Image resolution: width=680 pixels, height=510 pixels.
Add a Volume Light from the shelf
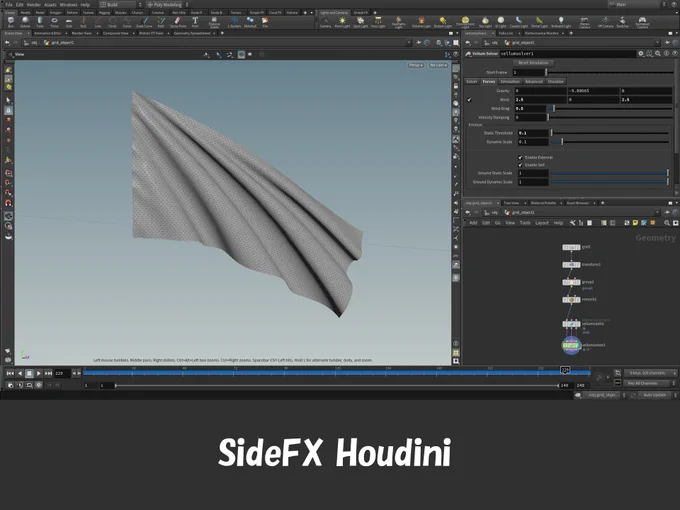point(421,22)
